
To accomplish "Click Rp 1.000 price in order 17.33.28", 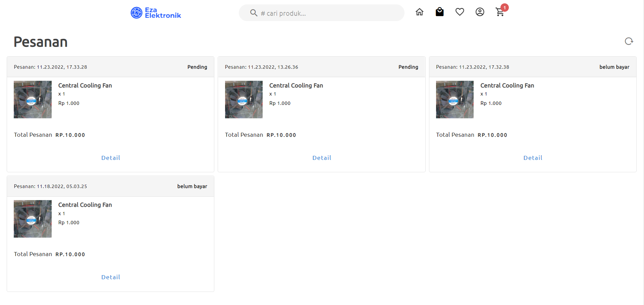I will [69, 103].
